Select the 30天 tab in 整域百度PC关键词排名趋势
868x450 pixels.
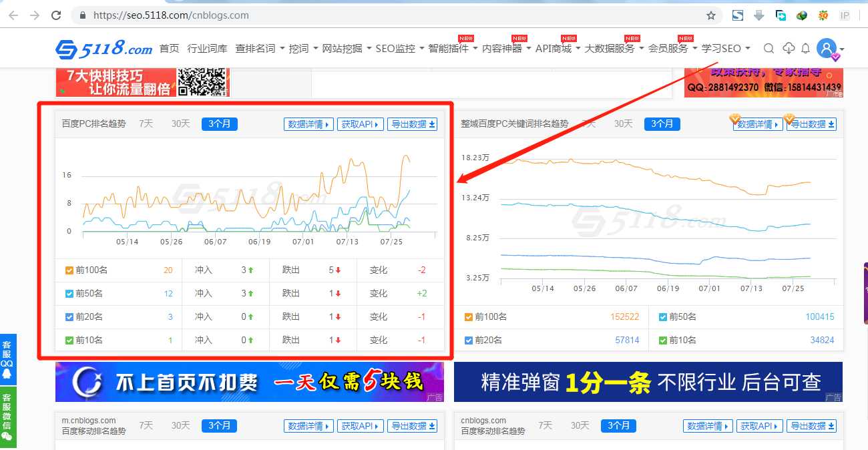pos(623,124)
